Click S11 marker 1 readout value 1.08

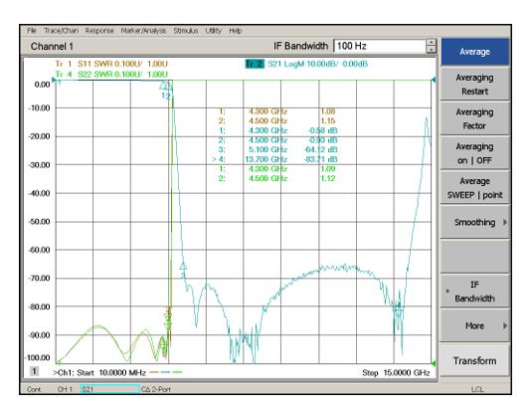coord(328,111)
